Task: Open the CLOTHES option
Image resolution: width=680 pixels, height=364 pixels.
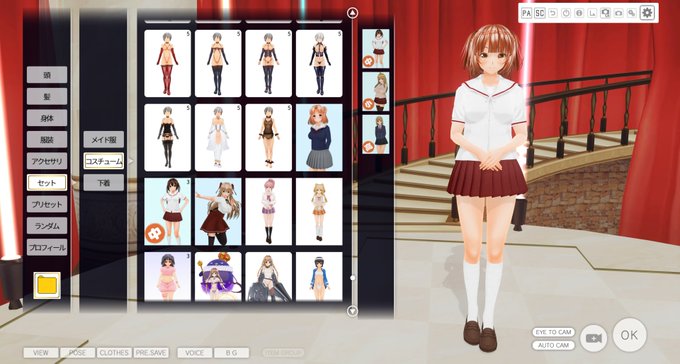Action: point(114,353)
